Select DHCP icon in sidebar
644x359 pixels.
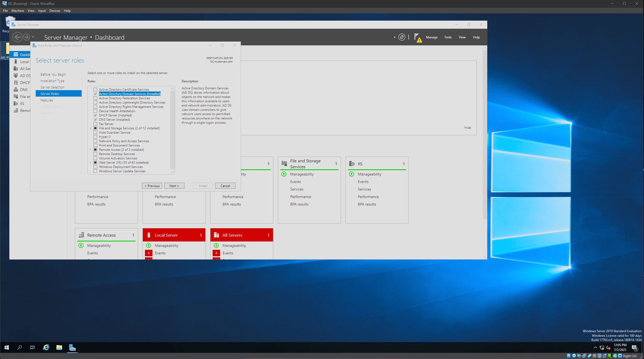coord(16,82)
